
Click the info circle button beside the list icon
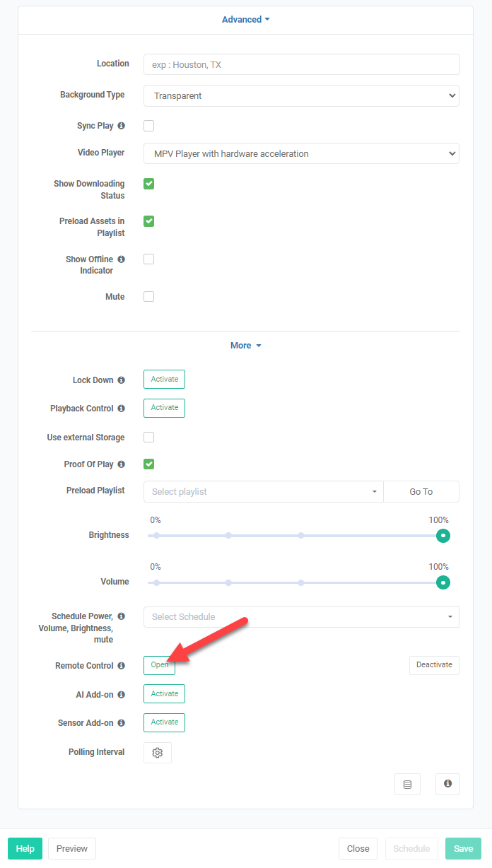click(x=448, y=784)
